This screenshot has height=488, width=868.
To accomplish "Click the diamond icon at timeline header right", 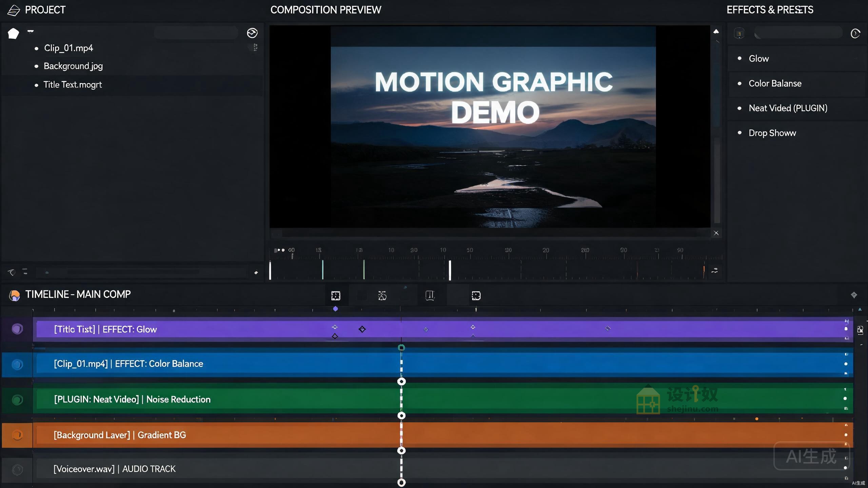I will pos(854,295).
